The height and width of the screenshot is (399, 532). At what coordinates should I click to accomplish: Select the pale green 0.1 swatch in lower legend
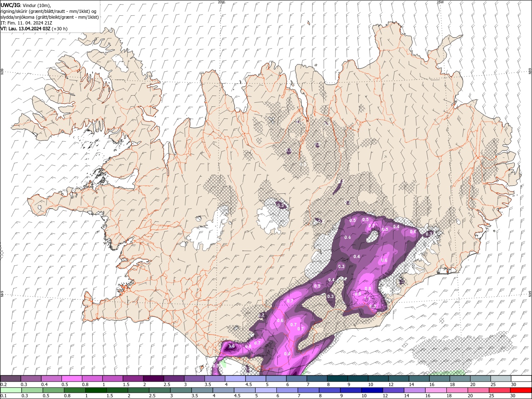(x=11, y=390)
